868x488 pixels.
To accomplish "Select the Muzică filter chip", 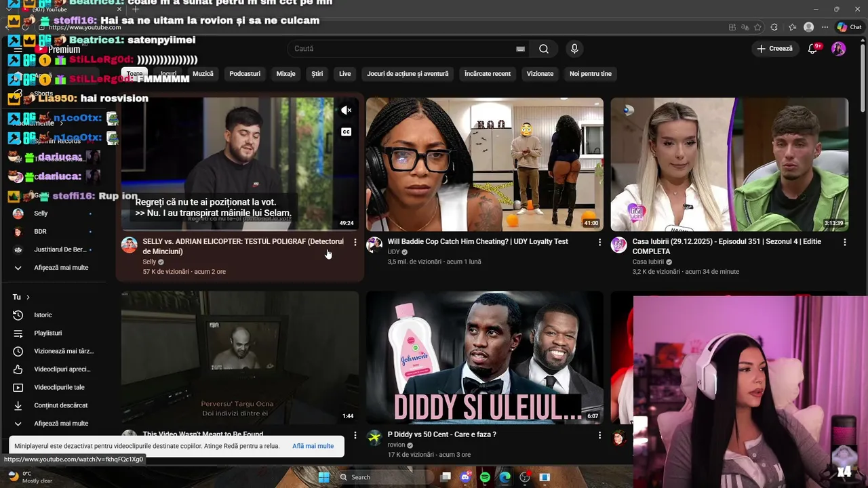I will (x=203, y=74).
